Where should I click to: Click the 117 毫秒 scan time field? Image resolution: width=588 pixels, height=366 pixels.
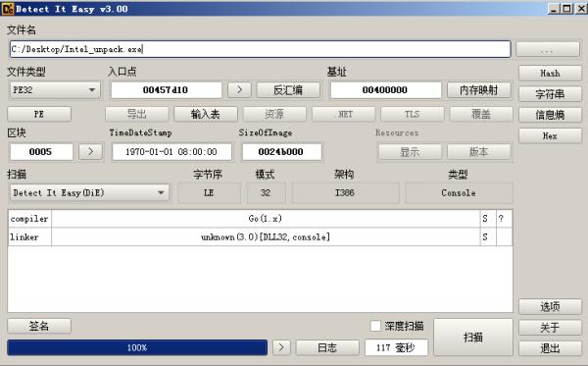396,347
